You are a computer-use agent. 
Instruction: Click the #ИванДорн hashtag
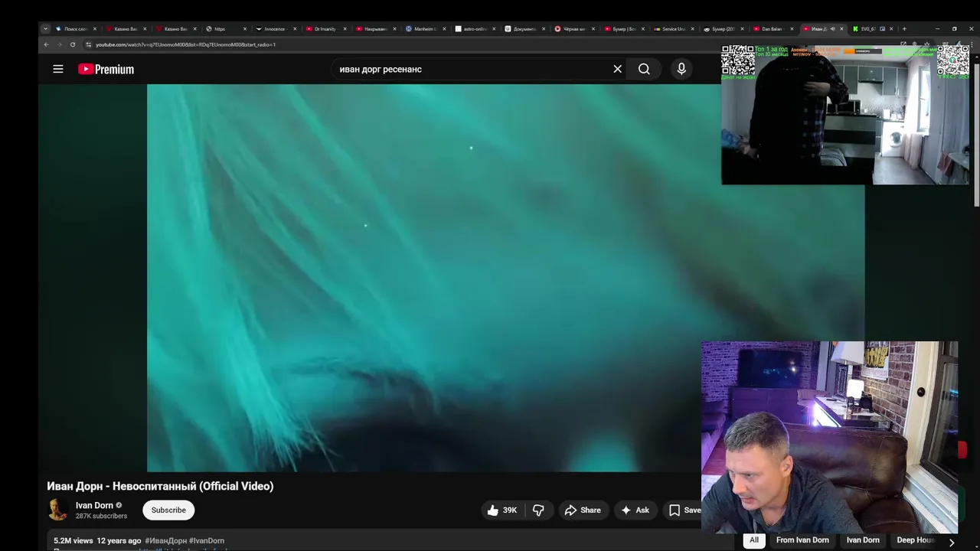point(165,541)
